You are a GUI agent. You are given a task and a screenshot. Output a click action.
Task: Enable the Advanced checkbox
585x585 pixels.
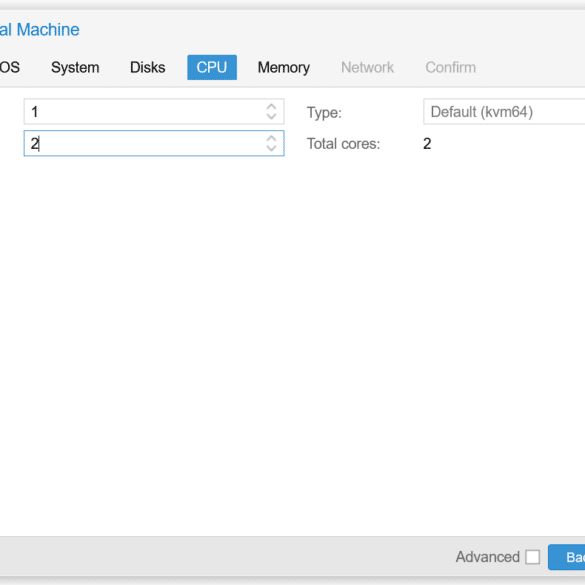532,557
